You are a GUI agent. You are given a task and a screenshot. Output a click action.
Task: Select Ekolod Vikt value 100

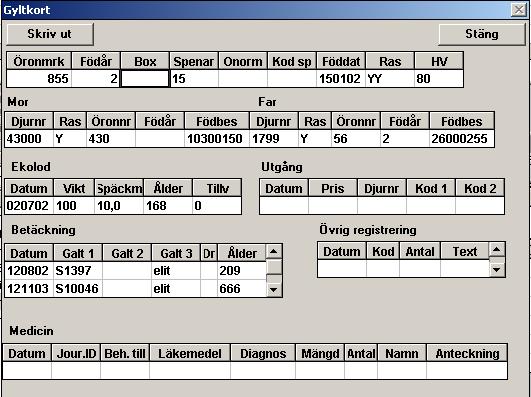tap(74, 206)
